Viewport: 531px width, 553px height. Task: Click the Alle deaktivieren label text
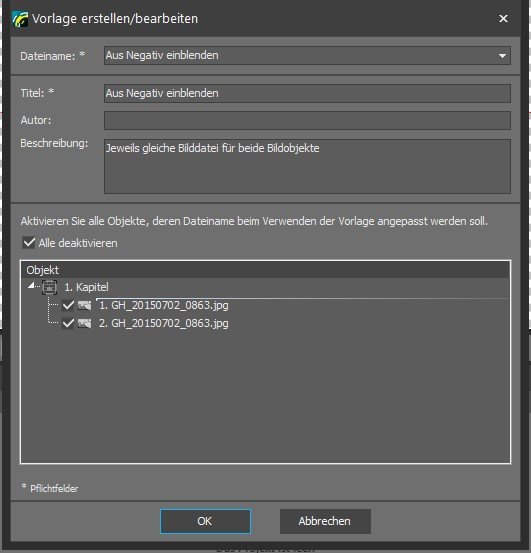(x=78, y=243)
